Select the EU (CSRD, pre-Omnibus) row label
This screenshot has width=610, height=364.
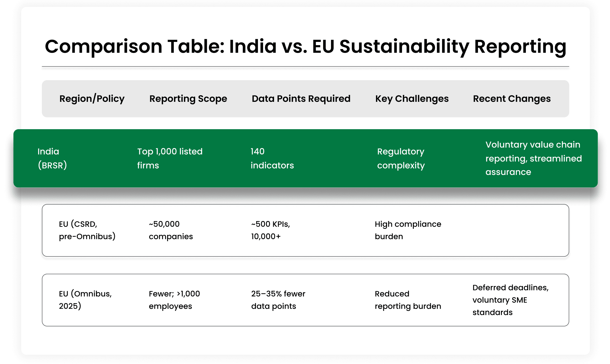87,230
